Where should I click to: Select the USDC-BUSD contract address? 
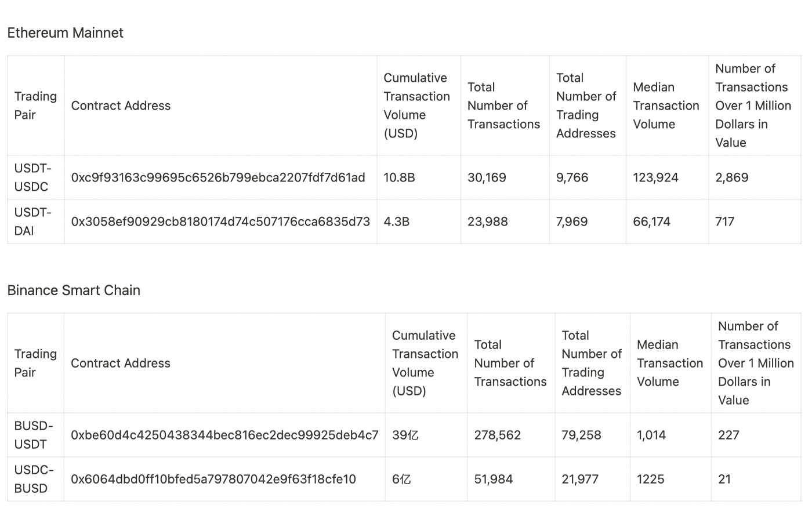[213, 479]
